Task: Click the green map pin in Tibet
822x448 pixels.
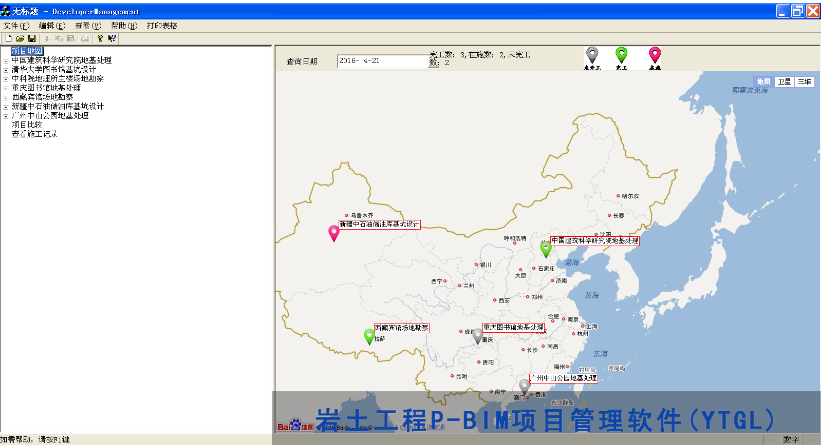Action: click(369, 336)
